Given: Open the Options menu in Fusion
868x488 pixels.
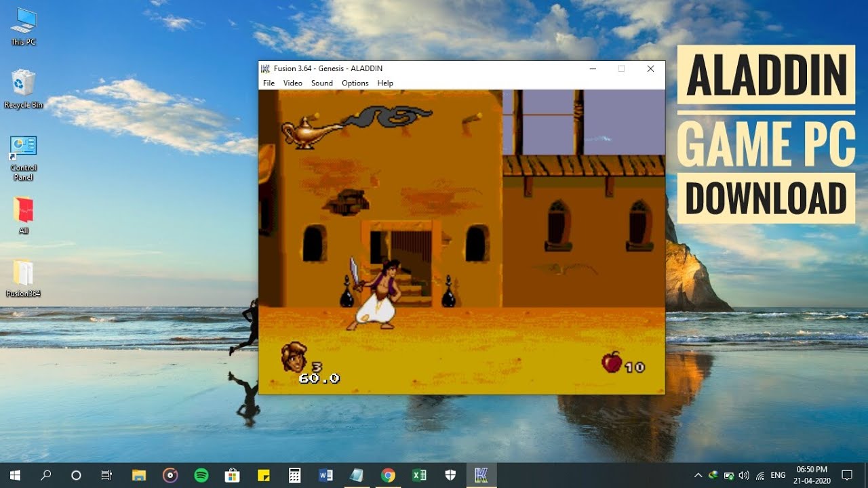Looking at the screenshot, I should click(x=355, y=83).
